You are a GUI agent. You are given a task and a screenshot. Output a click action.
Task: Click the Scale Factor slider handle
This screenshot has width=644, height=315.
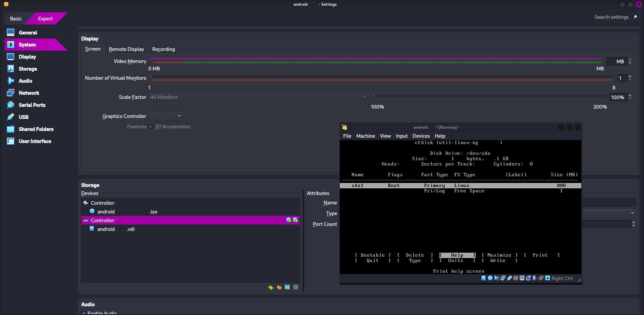(x=373, y=96)
